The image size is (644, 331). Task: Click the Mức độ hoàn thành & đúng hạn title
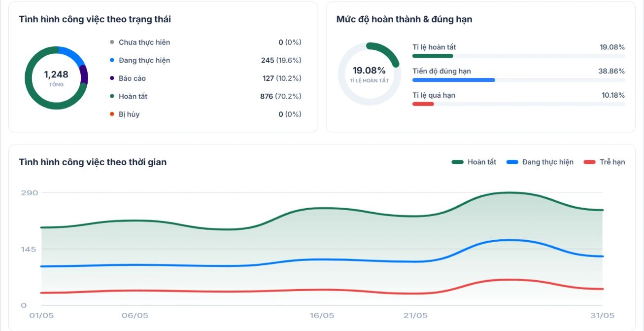pyautogui.click(x=404, y=19)
